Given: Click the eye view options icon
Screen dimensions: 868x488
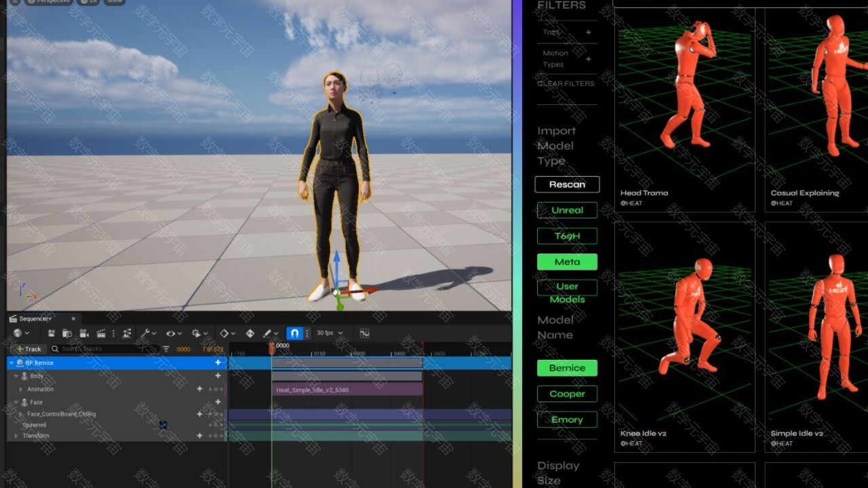Looking at the screenshot, I should pyautogui.click(x=171, y=333).
